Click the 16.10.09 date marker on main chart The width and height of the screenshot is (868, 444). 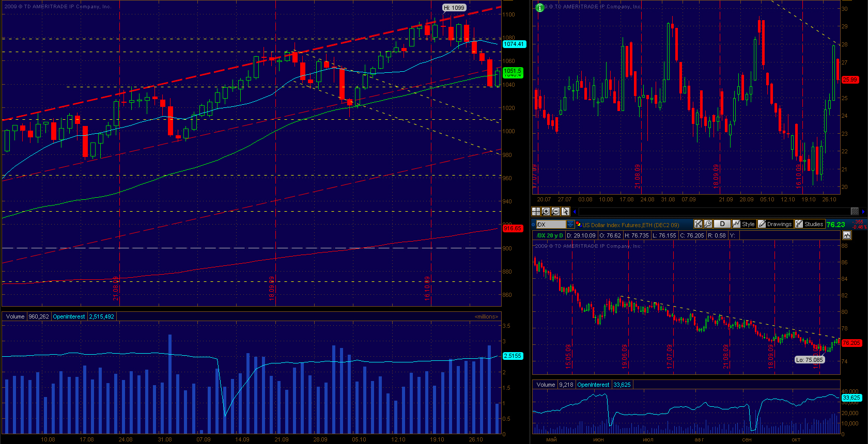tap(427, 288)
